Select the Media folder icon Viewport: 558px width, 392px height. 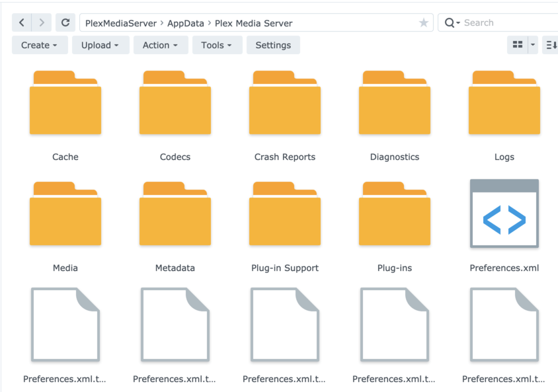[65, 214]
